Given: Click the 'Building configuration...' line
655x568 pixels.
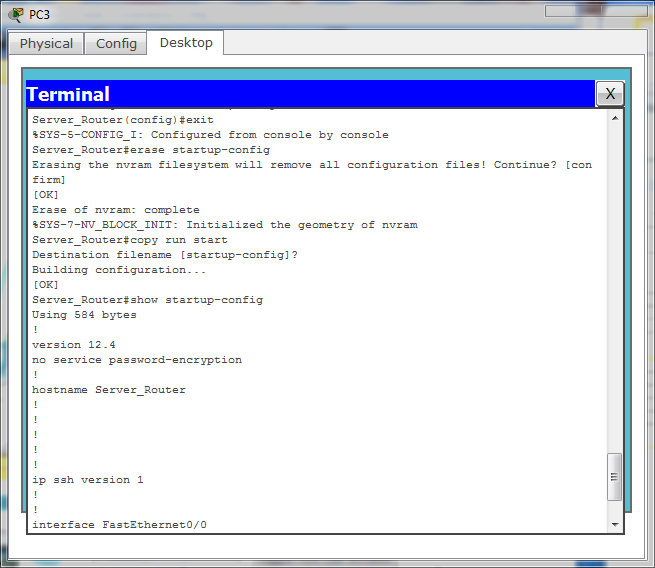Looking at the screenshot, I should 119,270.
